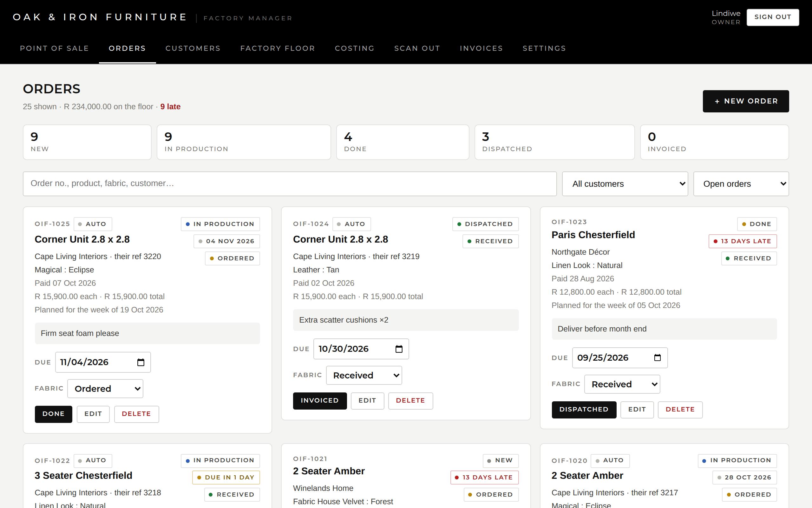The height and width of the screenshot is (508, 812).
Task: Click the In Production badge on OIF-1025
Action: point(220,224)
